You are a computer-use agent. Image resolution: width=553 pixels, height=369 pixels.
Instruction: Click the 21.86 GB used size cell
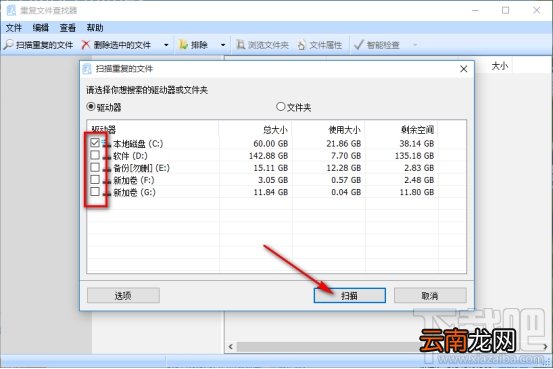[x=344, y=144]
